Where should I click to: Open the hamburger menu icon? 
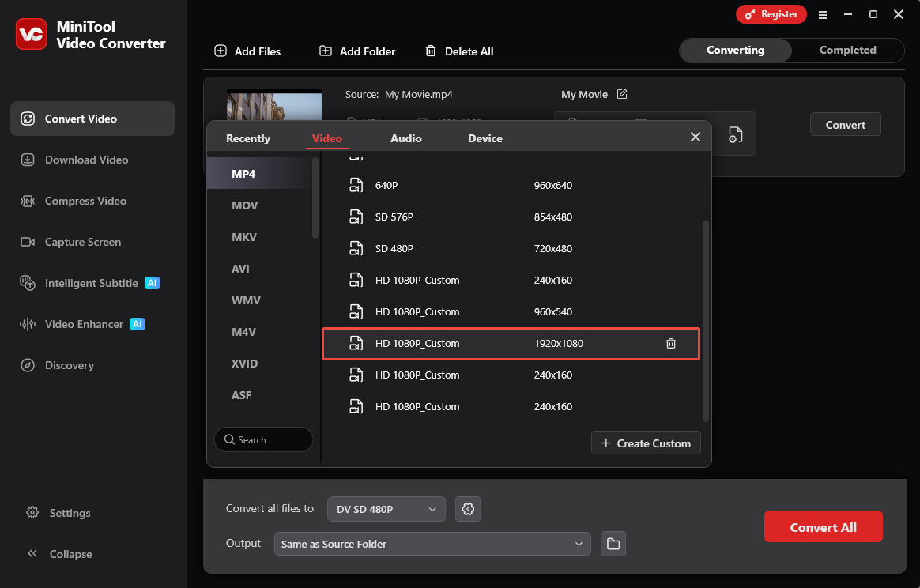tap(823, 15)
